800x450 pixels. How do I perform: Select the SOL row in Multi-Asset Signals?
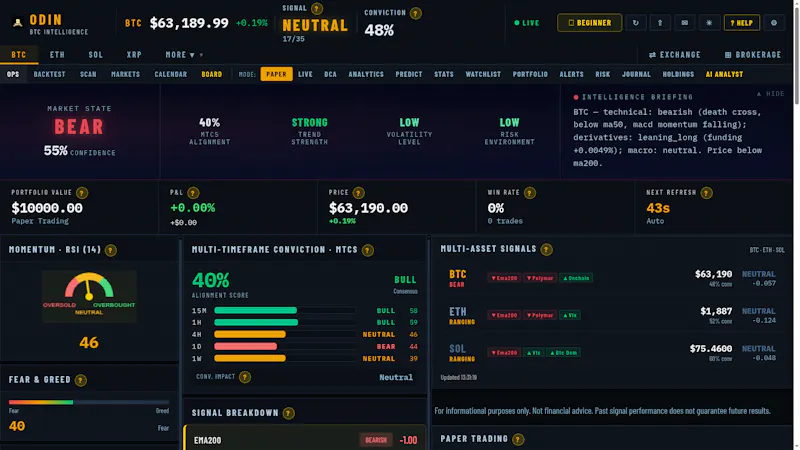pyautogui.click(x=612, y=353)
